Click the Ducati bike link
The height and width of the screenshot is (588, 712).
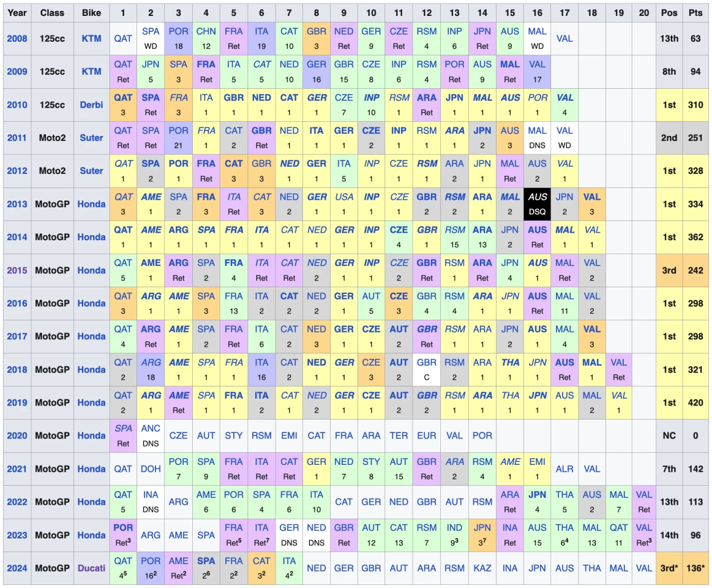point(91,568)
